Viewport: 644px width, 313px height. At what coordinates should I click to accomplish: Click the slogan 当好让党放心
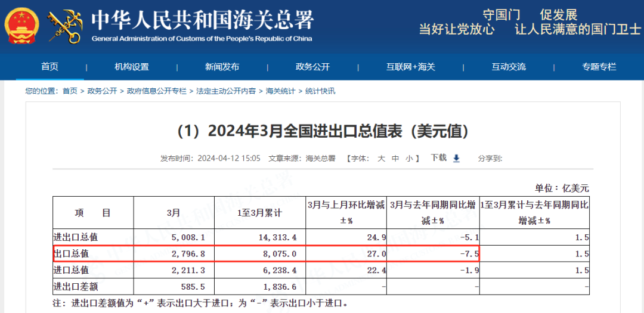[456, 29]
